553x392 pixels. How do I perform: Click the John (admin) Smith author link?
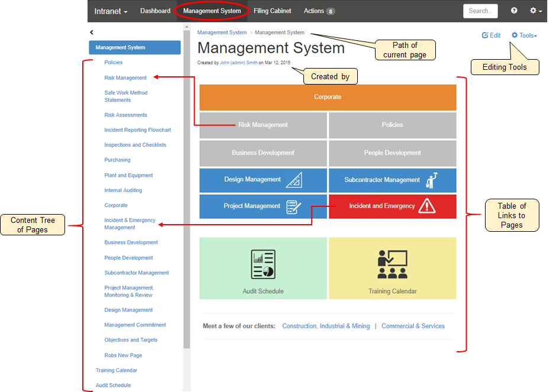(x=238, y=62)
